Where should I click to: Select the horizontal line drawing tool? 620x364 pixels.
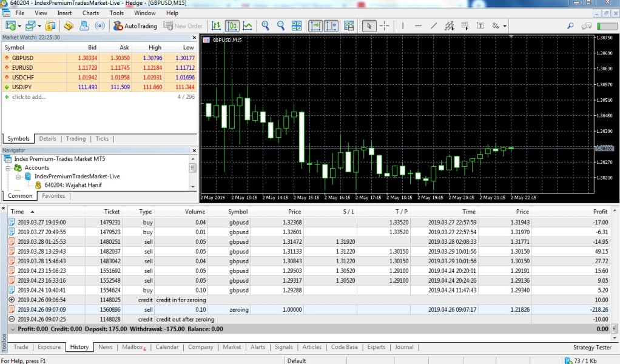(x=418, y=26)
